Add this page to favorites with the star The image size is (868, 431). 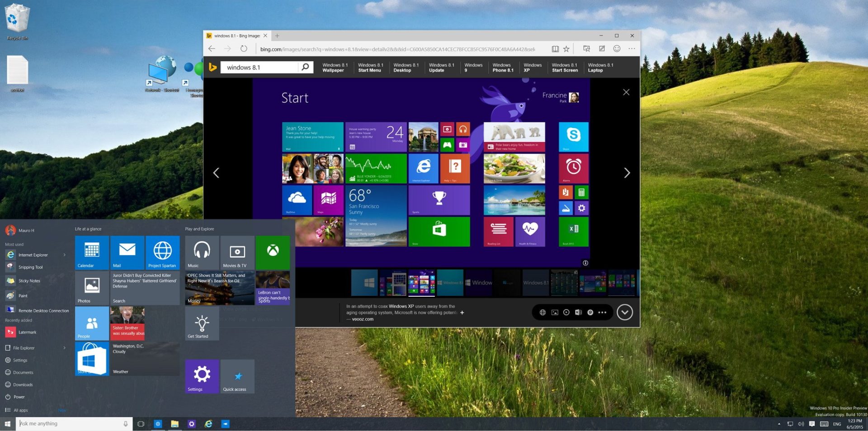[x=566, y=49]
